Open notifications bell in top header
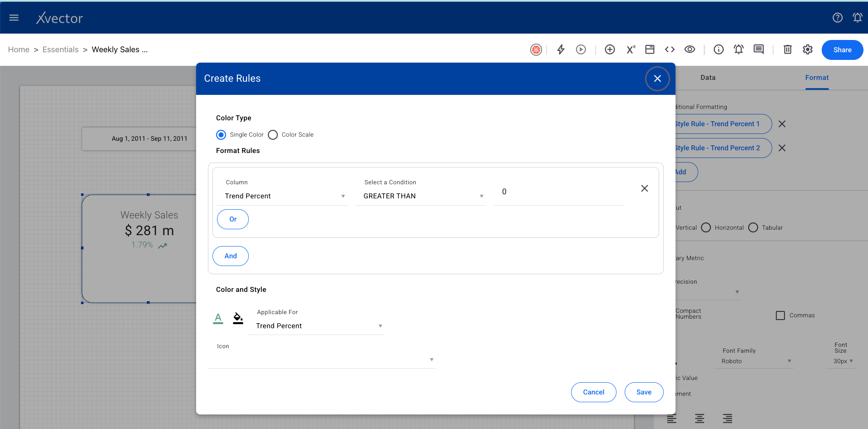 coord(858,18)
